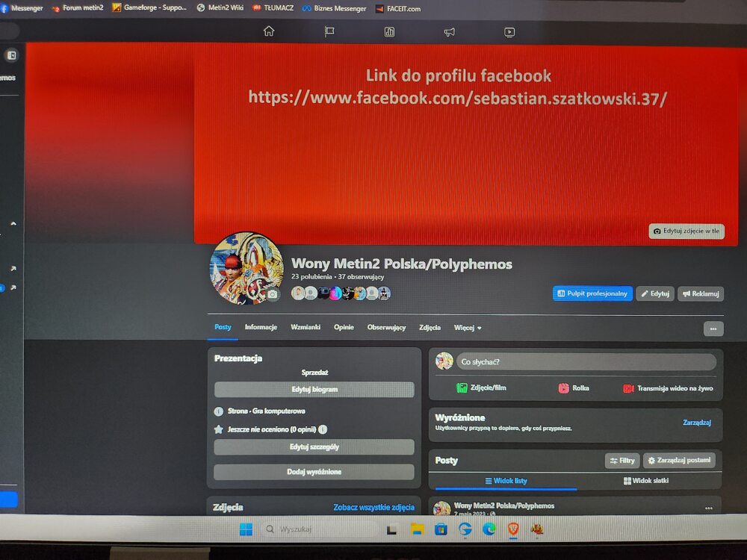This screenshot has height=560, width=747.
Task: Open the Pages flag icon in navigation
Action: tap(329, 32)
